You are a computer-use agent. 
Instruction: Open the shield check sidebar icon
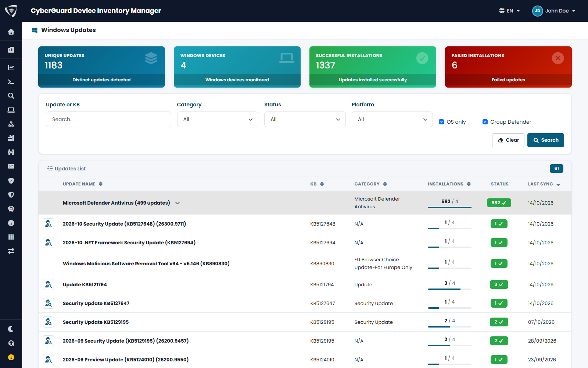click(11, 181)
